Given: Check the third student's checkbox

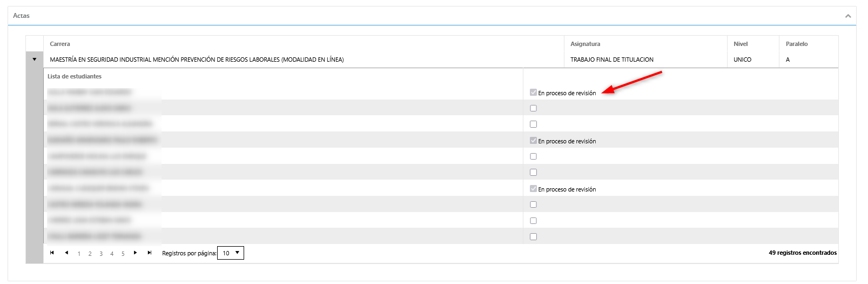Looking at the screenshot, I should (x=533, y=124).
